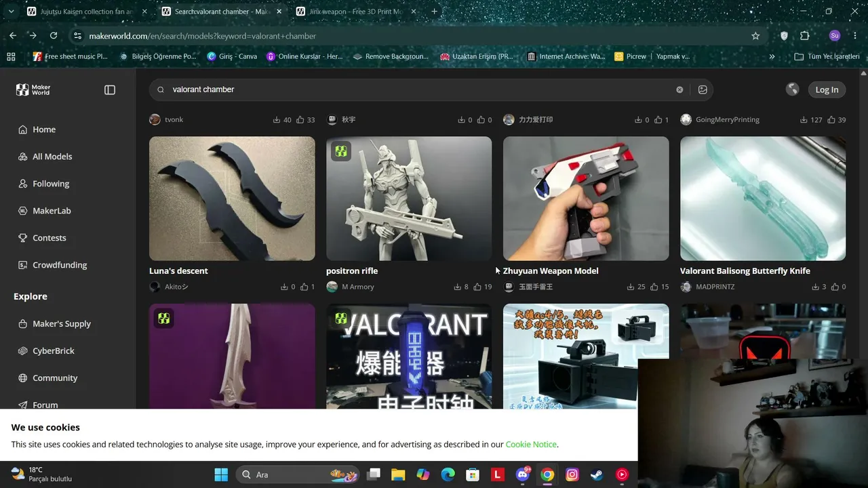This screenshot has height=488, width=868.
Task: Open File Explorer from taskbar
Action: pos(398,474)
